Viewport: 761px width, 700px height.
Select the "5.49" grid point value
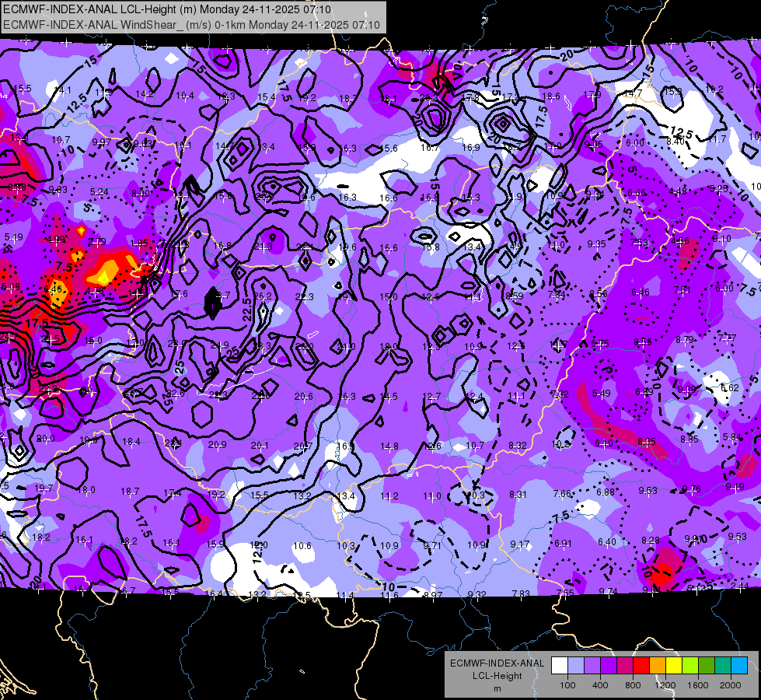click(601, 393)
